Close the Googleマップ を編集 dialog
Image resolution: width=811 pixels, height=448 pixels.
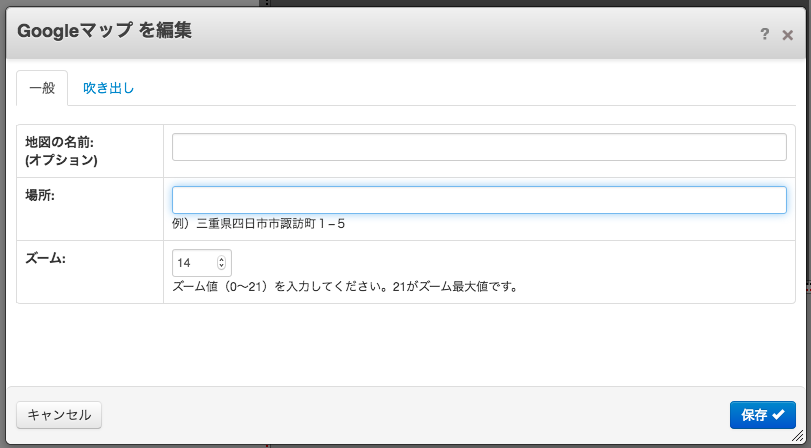[788, 35]
